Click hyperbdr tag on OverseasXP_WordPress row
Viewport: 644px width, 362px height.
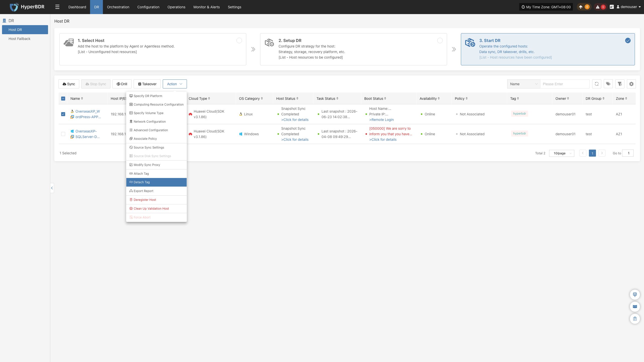tap(520, 114)
